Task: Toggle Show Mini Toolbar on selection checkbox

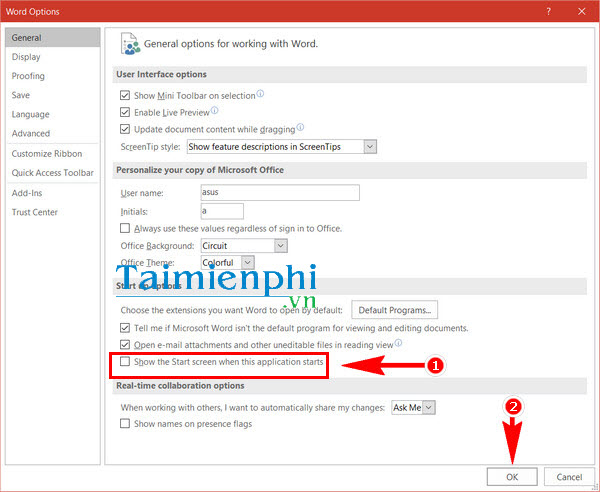Action: [x=125, y=95]
